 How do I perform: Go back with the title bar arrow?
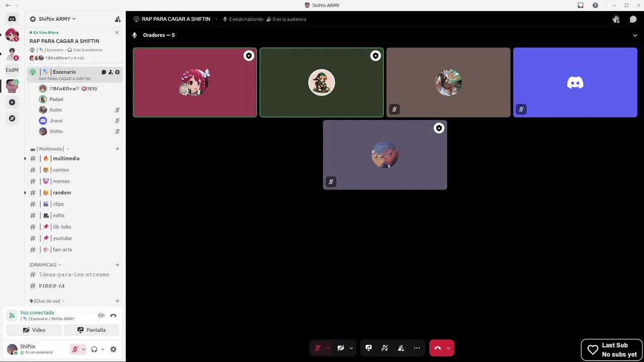tap(8, 6)
